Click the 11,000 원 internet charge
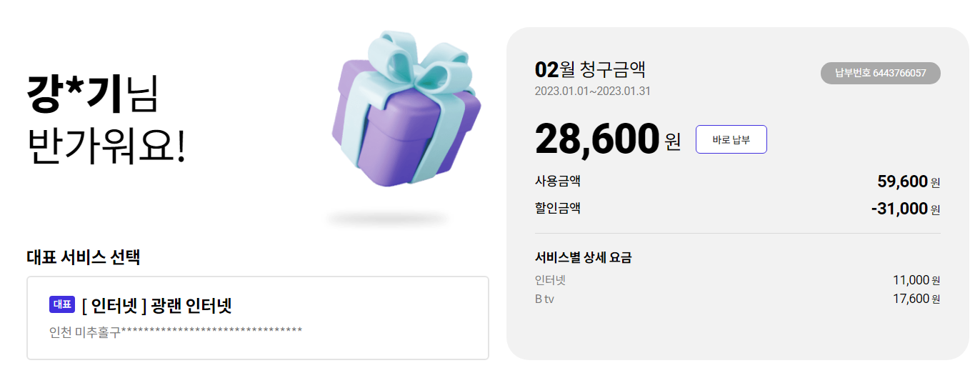Screen dimensions: 980x378 tap(916, 280)
